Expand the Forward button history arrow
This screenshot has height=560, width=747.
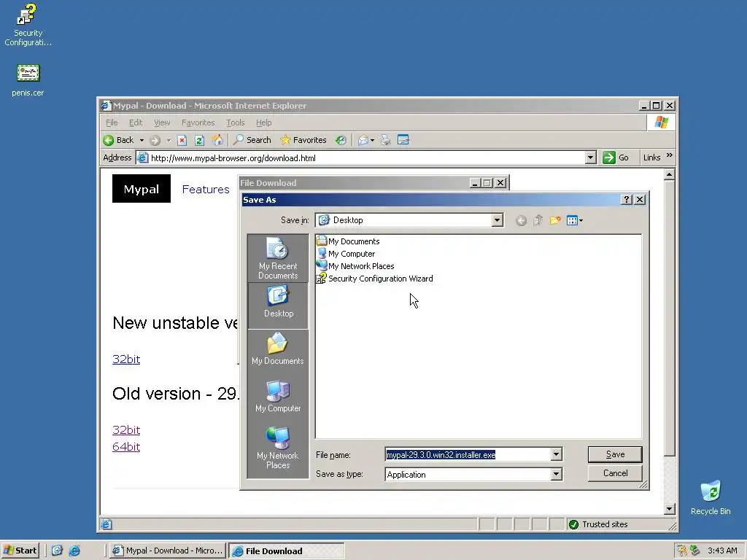coord(169,140)
